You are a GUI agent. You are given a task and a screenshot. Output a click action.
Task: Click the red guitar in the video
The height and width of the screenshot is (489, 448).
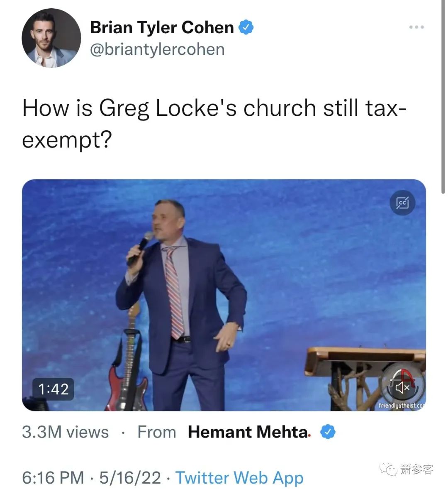point(128,362)
